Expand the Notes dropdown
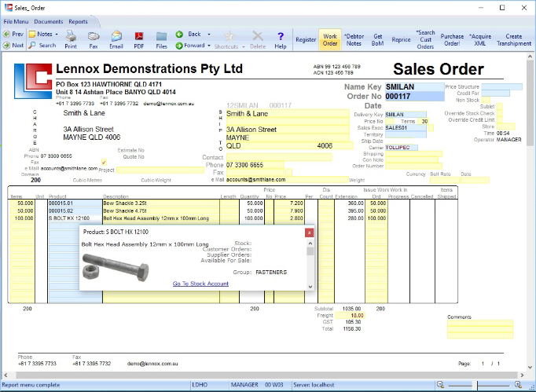This screenshot has height=392, width=536. click(56, 35)
